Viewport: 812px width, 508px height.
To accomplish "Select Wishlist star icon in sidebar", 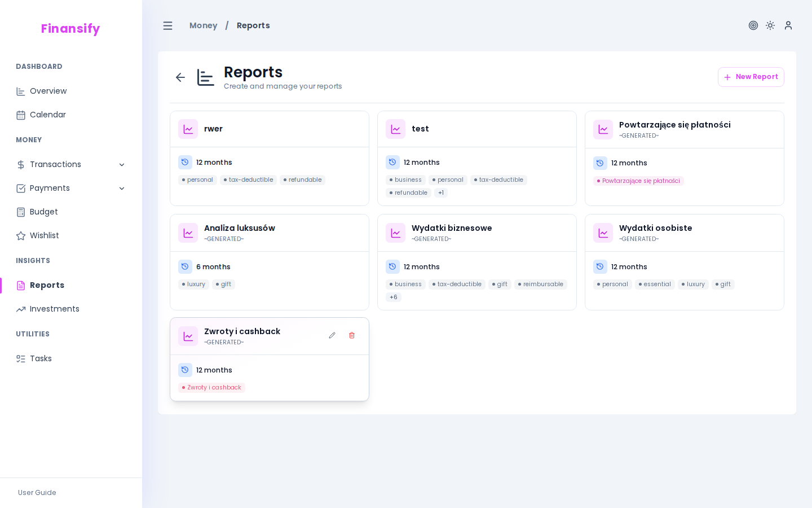I will click(x=21, y=235).
